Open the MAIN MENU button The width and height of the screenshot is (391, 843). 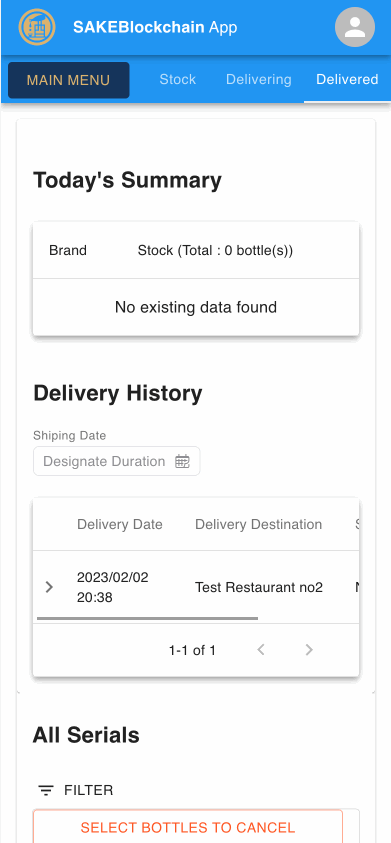(69, 80)
